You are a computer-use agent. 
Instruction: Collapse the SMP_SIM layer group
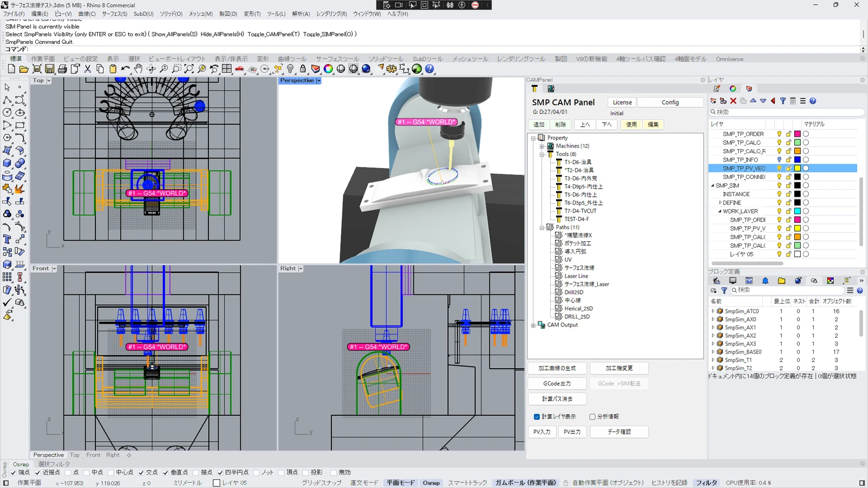[x=713, y=185]
